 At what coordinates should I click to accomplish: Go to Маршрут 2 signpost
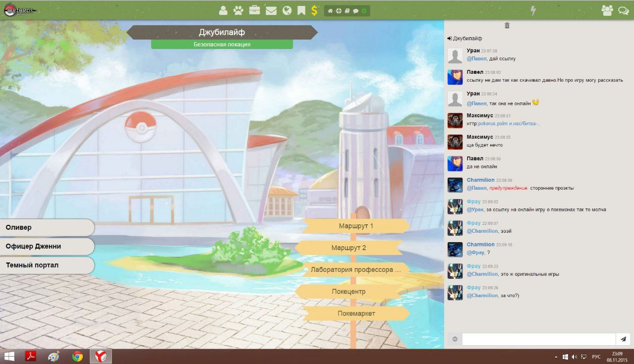point(348,248)
